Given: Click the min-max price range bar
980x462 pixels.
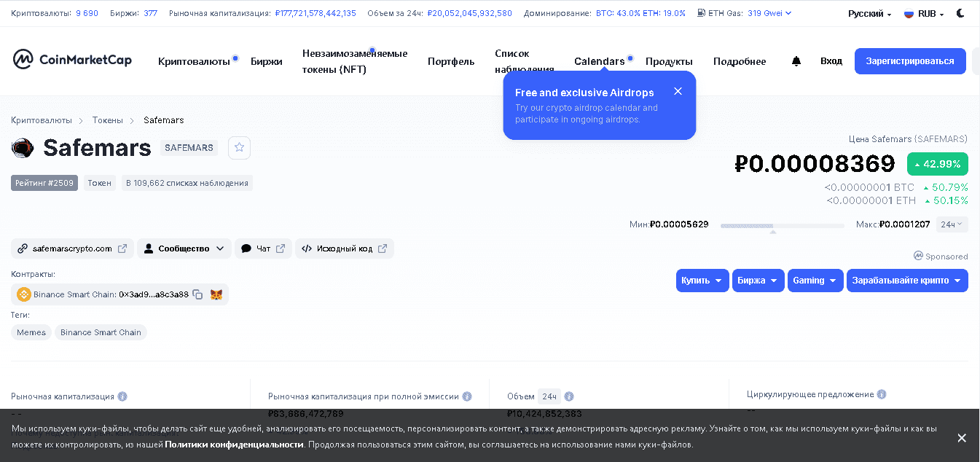Looking at the screenshot, I should click(x=782, y=226).
